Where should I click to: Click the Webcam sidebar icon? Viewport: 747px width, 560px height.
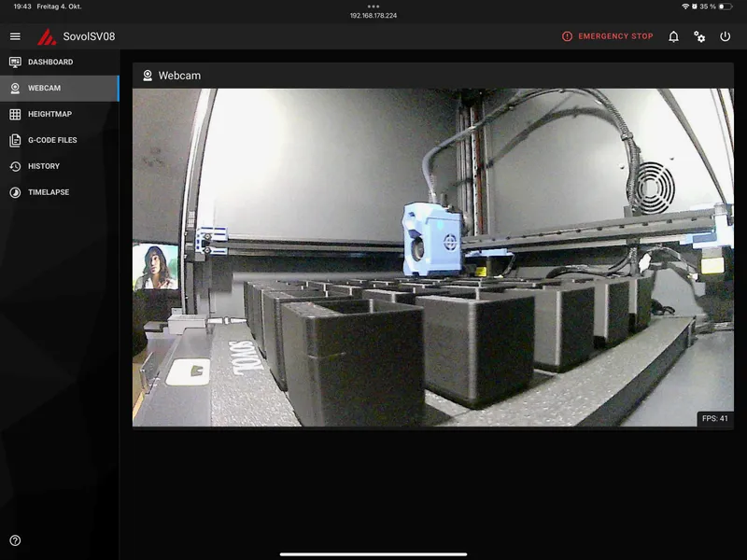15,88
